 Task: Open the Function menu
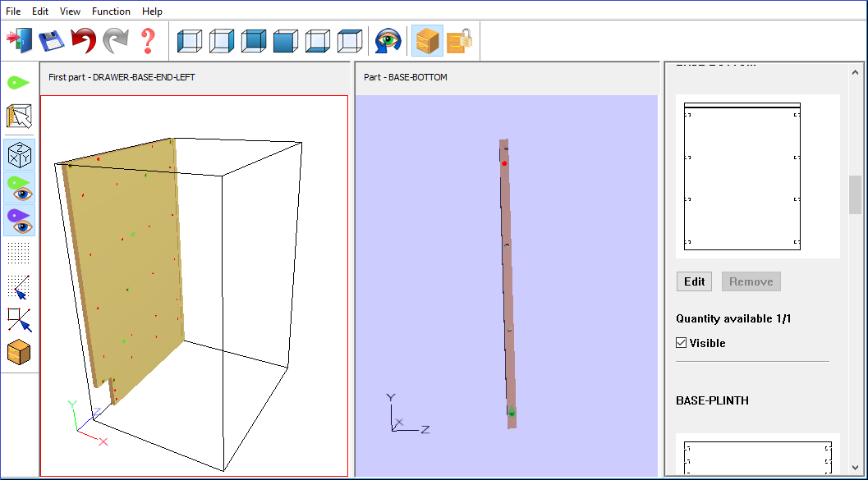point(111,11)
